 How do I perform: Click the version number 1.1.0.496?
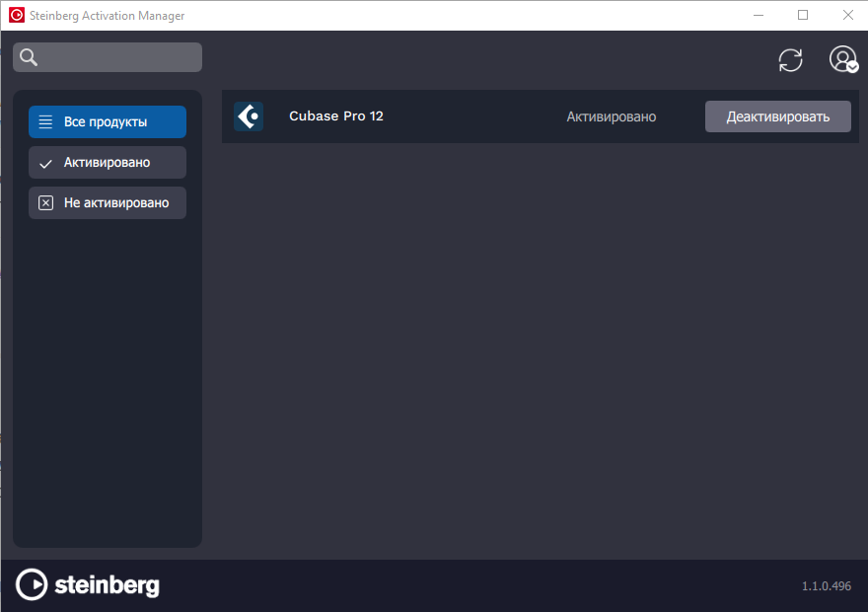[827, 586]
